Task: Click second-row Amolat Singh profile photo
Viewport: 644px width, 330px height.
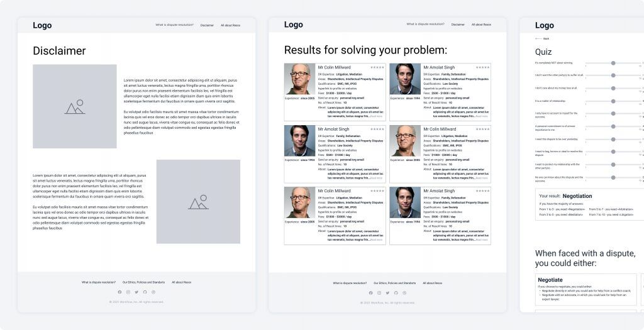Action: (300, 141)
